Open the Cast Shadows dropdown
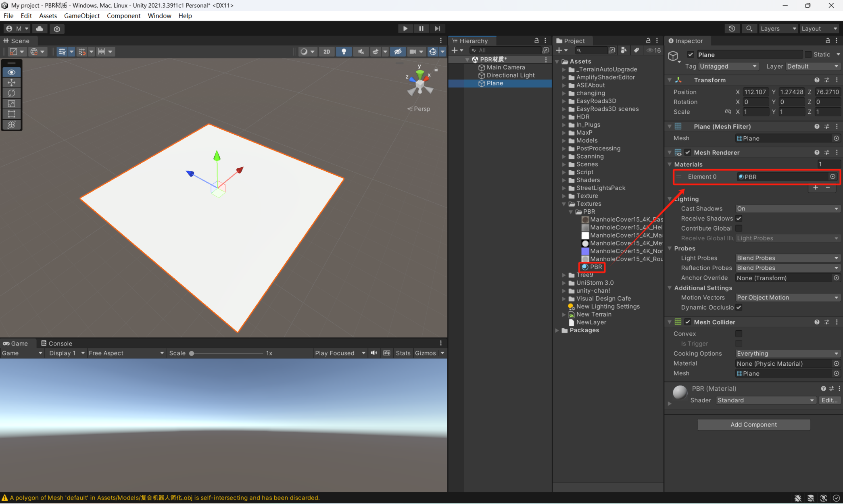Viewport: 843px width, 504px height. point(787,208)
